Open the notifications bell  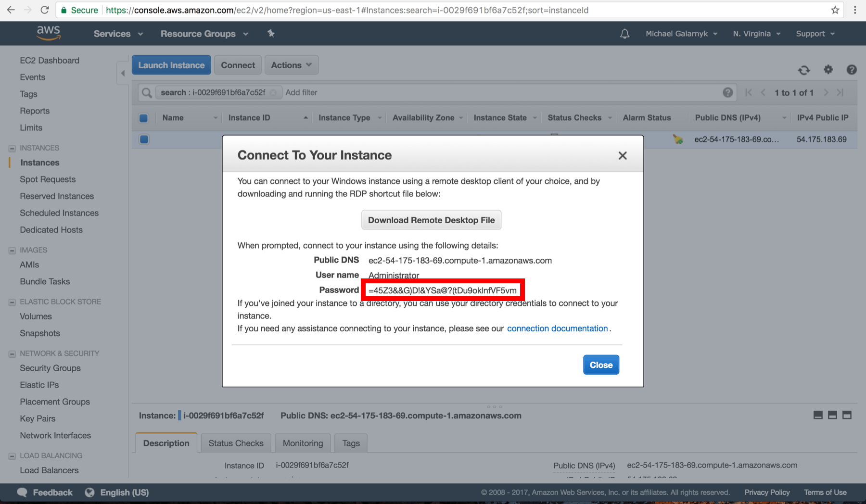pos(624,33)
